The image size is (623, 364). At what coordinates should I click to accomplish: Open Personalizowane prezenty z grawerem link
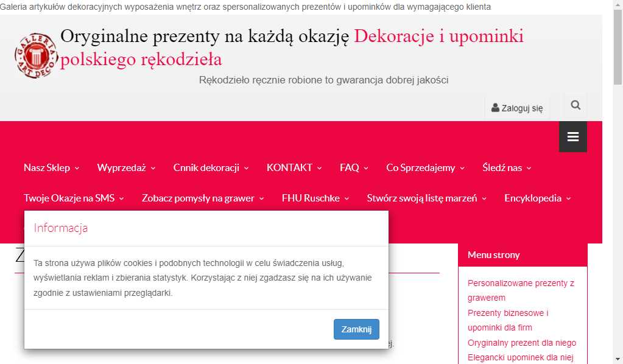click(x=522, y=290)
